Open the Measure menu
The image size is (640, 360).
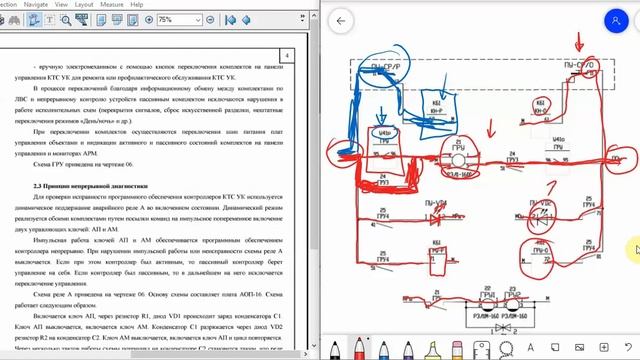click(x=111, y=4)
